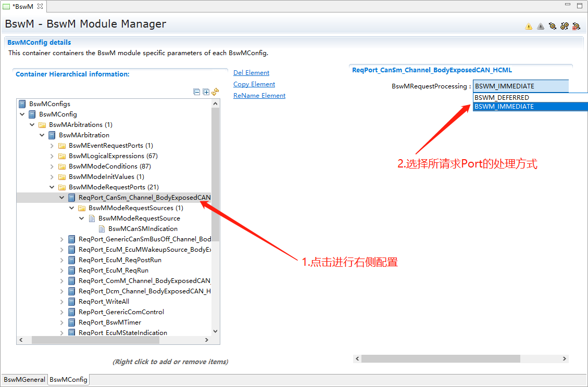Switch to the BswMGeneral tab
Screen dimensions: 588x387
pyautogui.click(x=24, y=380)
